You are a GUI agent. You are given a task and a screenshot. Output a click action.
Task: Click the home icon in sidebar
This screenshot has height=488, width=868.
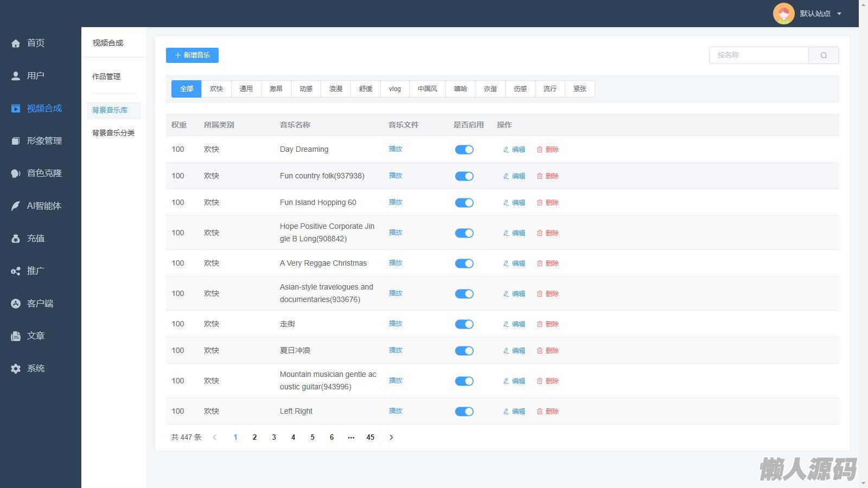pyautogui.click(x=16, y=43)
